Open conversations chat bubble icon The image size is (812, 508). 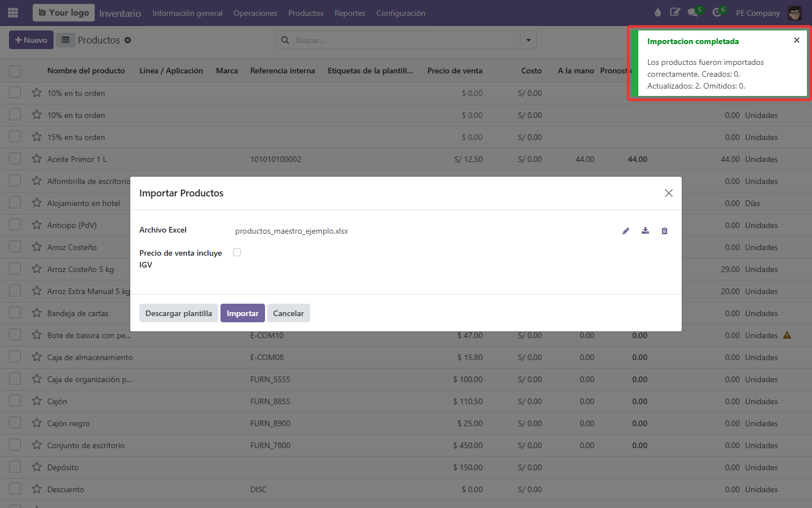coord(692,12)
